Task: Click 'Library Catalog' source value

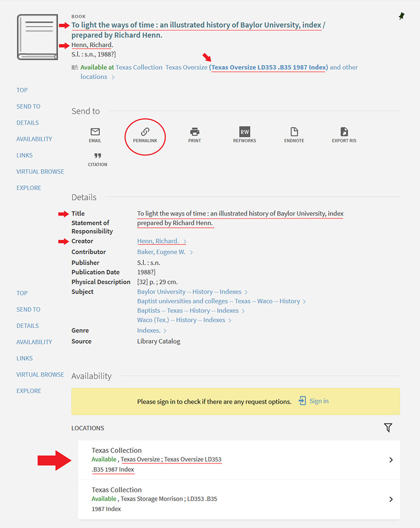Action: tap(159, 341)
